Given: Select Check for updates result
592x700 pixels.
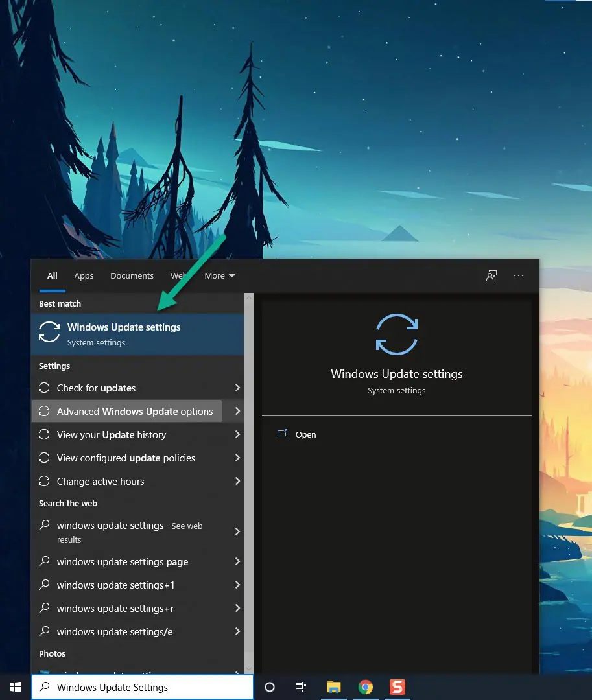Looking at the screenshot, I should click(137, 388).
